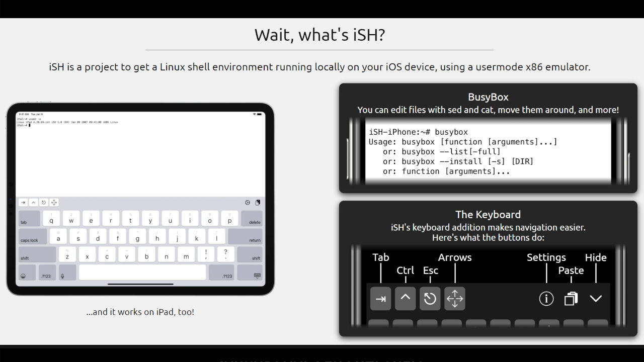Click the "...and it works on iPad, too!" caption
This screenshot has height=362, width=644.
click(140, 312)
